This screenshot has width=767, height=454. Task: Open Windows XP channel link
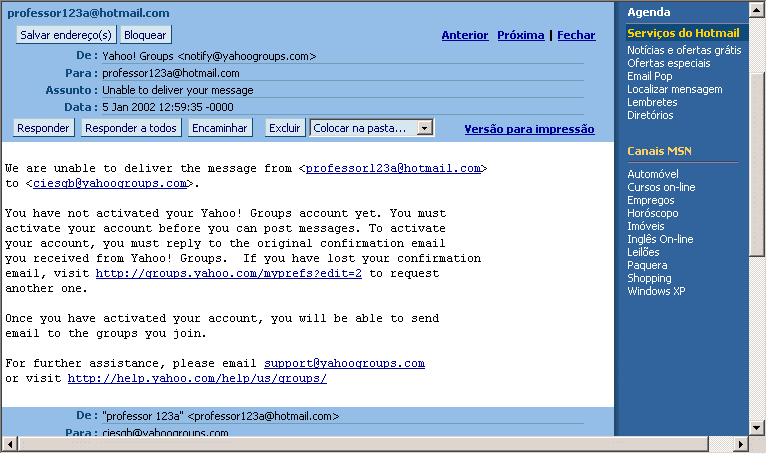click(656, 291)
